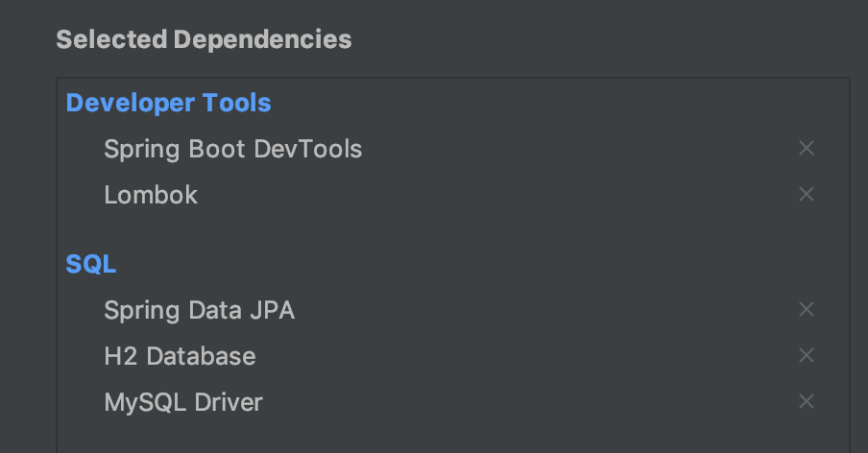Remove Spring Data JPA using X icon
This screenshot has height=453, width=868.
[806, 309]
